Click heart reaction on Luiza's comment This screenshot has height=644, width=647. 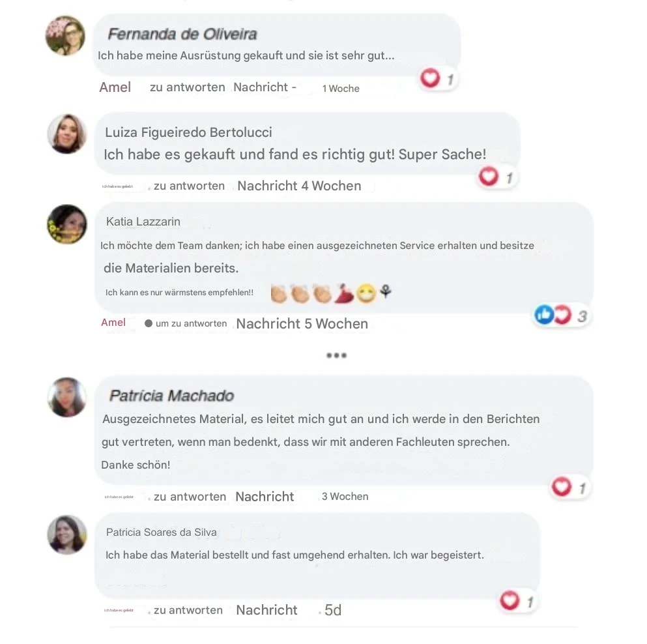(489, 176)
